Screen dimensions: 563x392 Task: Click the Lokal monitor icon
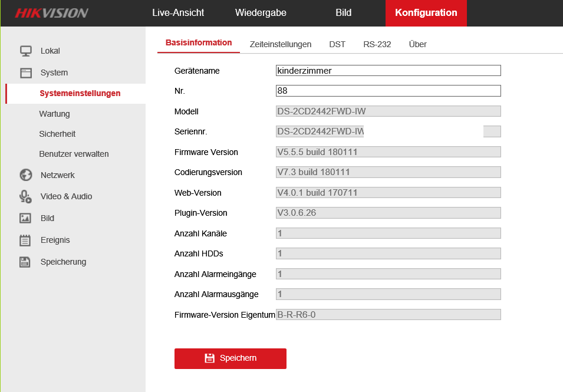25,51
